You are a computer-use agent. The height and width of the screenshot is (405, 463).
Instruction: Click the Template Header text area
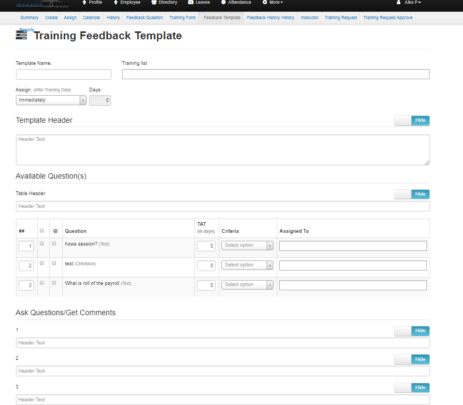[x=223, y=150]
